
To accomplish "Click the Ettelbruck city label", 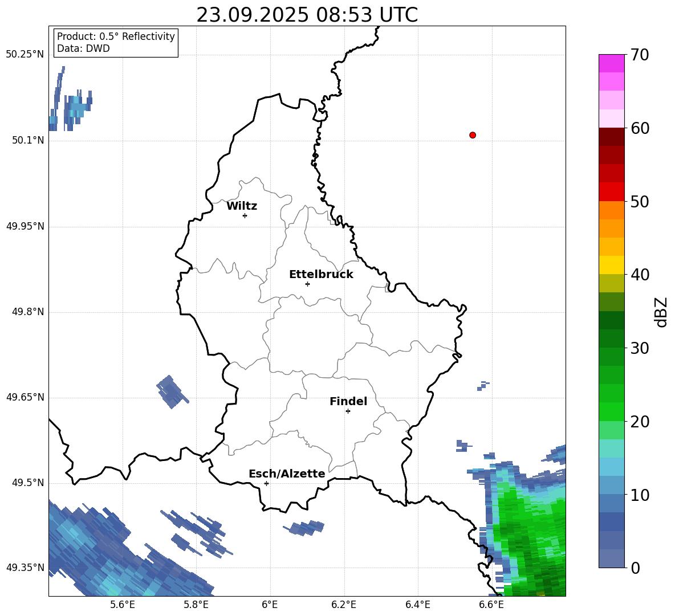I will [x=321, y=275].
